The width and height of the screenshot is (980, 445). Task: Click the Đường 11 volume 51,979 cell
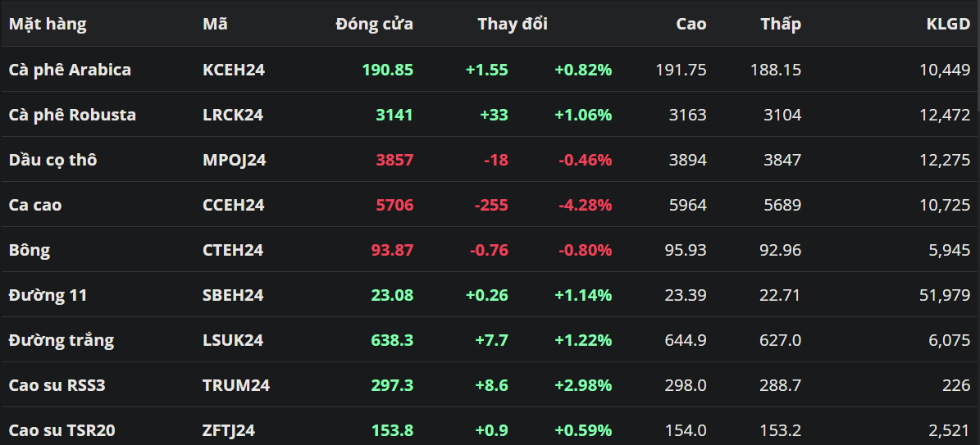pos(945,295)
